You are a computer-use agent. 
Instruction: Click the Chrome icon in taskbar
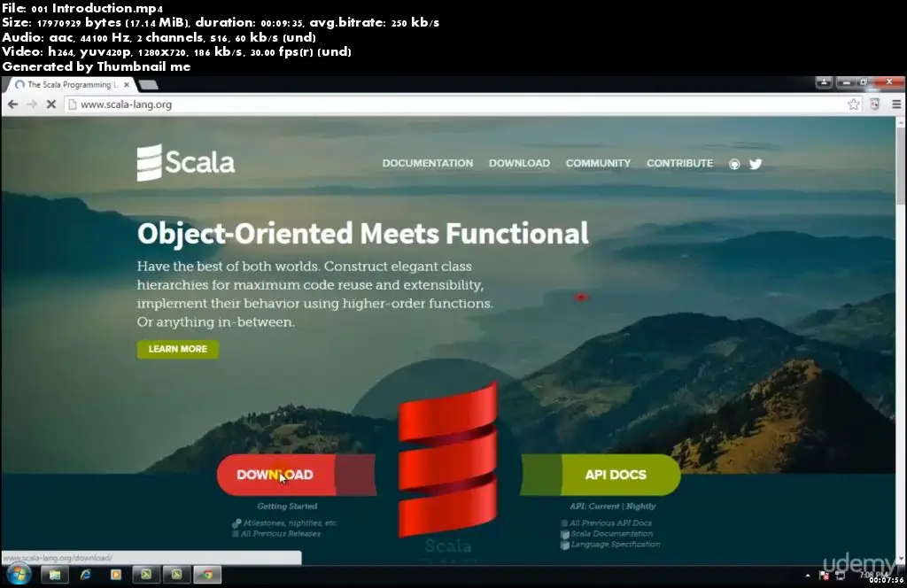(x=207, y=575)
